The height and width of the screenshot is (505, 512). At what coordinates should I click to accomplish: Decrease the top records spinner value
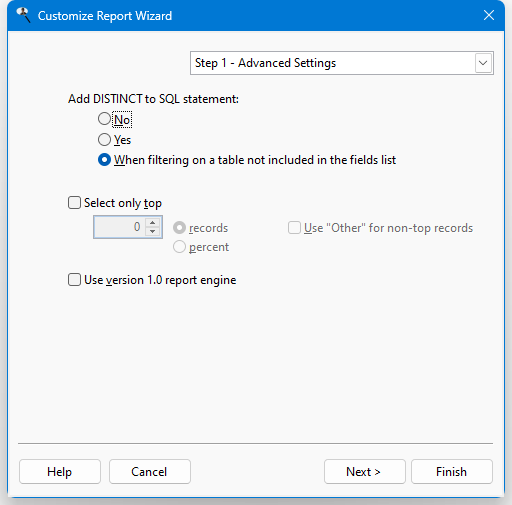tap(153, 231)
